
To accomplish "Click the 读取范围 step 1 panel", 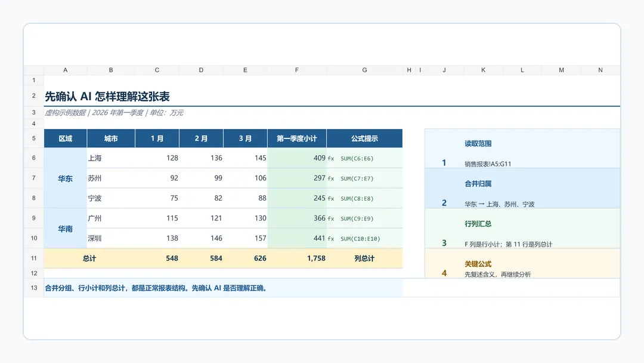I will click(522, 149).
